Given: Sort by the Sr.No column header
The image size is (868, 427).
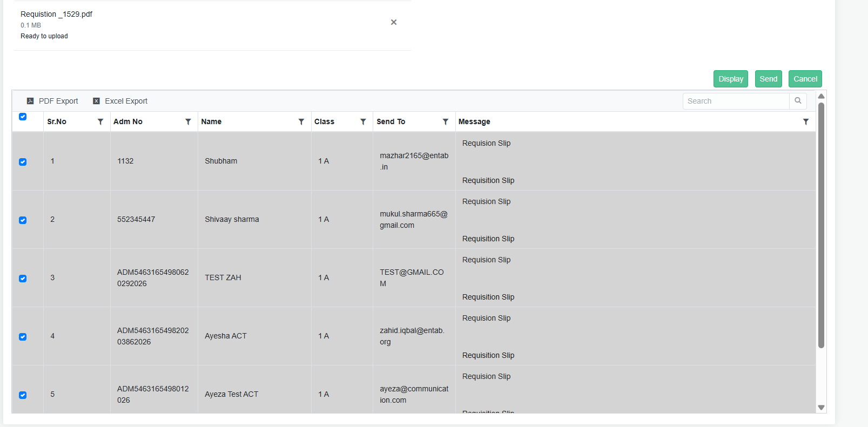Looking at the screenshot, I should [x=57, y=121].
